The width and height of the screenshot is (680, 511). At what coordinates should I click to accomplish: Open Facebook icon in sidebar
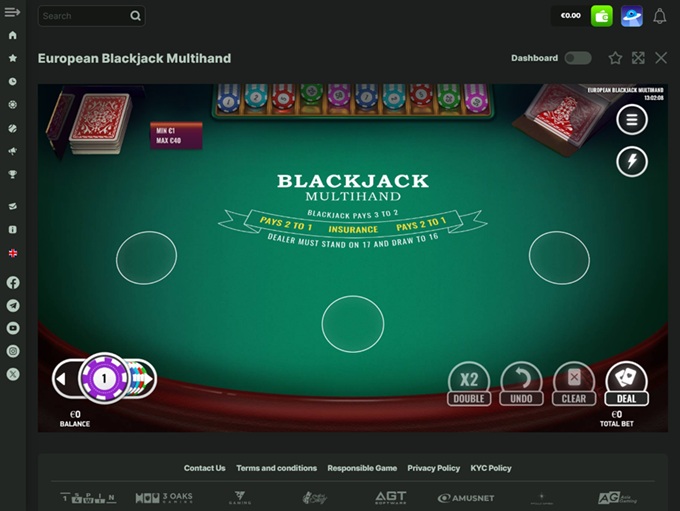[13, 283]
